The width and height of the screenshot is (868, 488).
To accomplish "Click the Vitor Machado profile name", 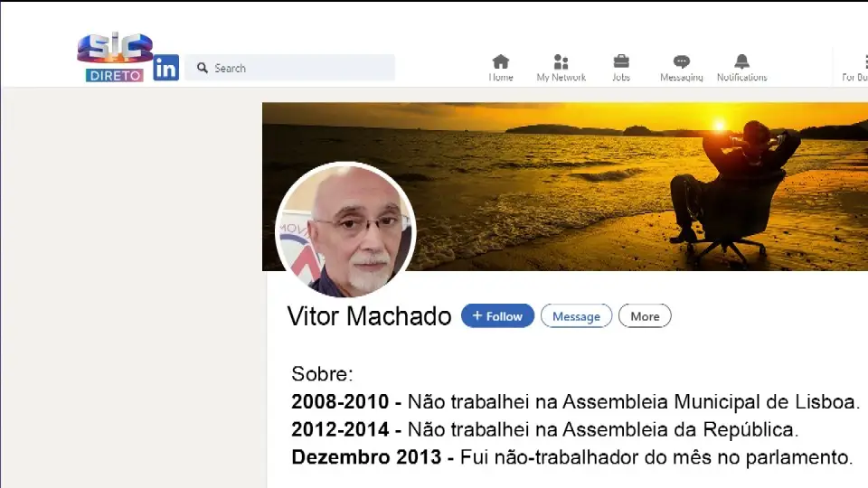I will click(x=369, y=316).
